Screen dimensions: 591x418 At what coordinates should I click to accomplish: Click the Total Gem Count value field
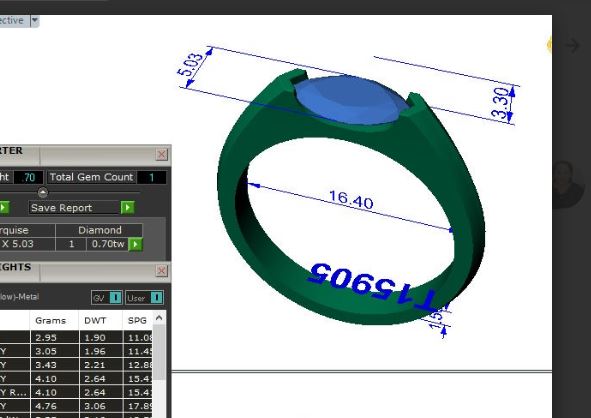click(152, 177)
